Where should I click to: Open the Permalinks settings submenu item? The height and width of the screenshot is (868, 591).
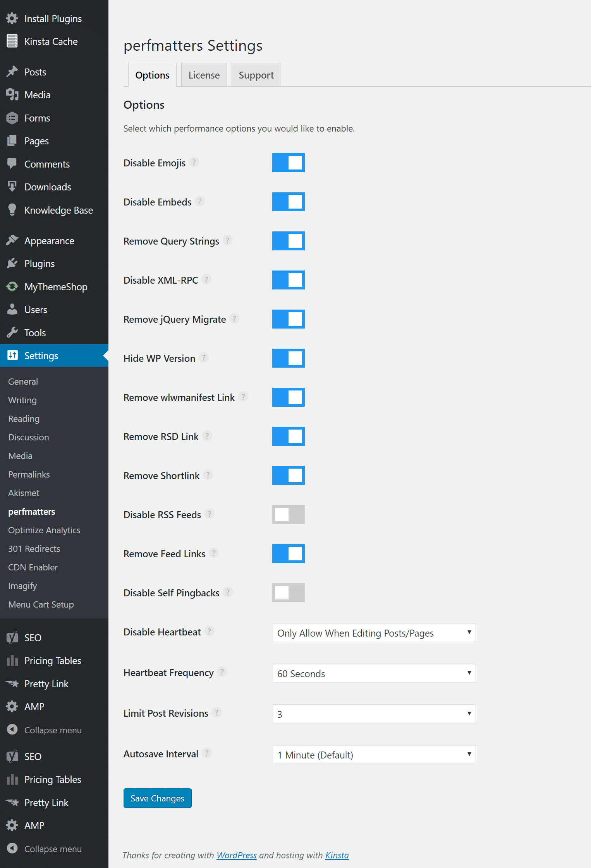pos(29,474)
